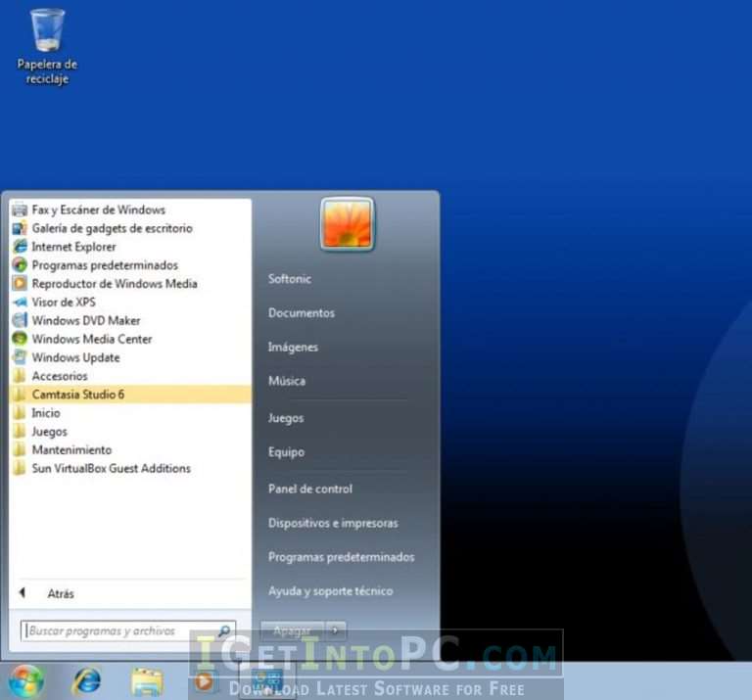Click the Accesorios folder icon
The width and height of the screenshot is (752, 700).
point(20,376)
